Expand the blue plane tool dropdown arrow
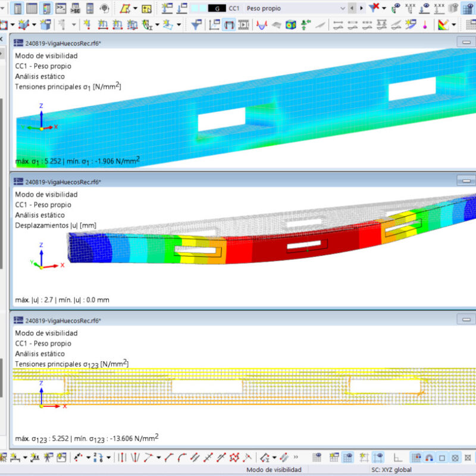 (179, 24)
